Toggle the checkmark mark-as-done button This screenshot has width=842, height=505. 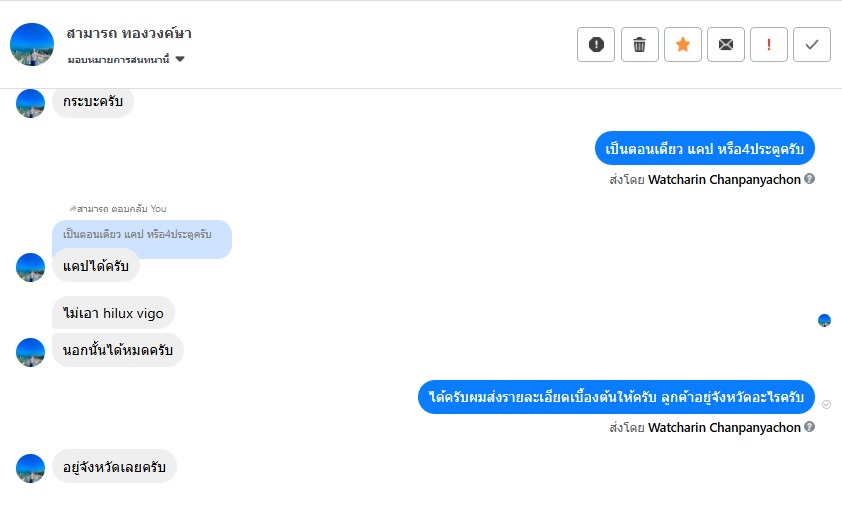pyautogui.click(x=812, y=44)
